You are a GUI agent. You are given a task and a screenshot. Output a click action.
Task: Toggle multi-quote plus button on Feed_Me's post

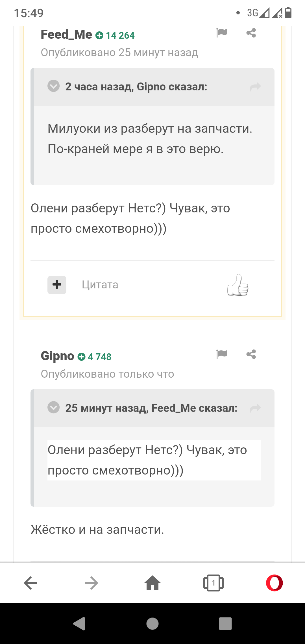[x=57, y=285]
